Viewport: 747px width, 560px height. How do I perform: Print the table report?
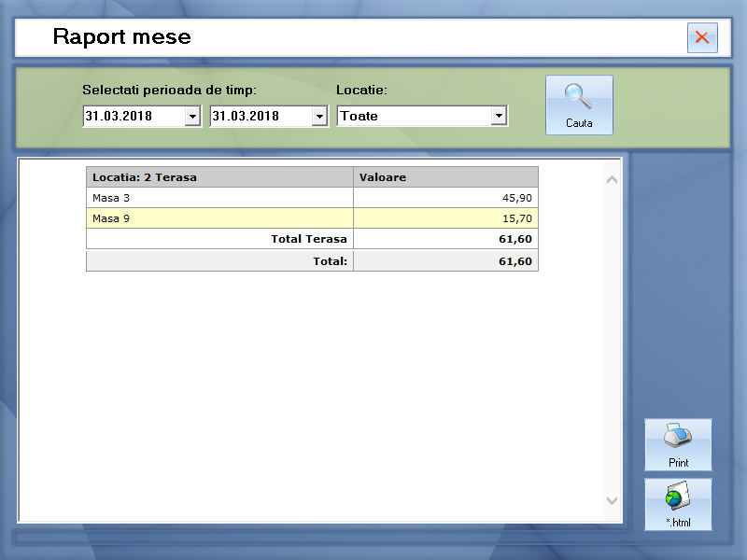tap(678, 445)
